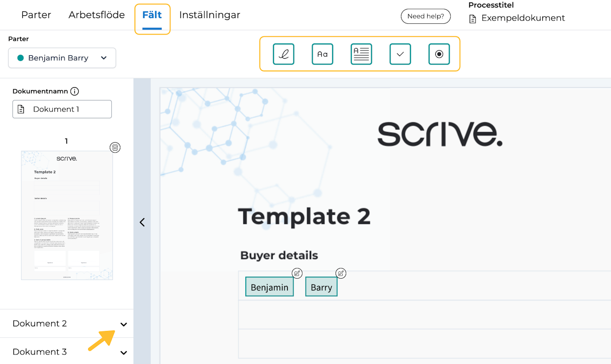This screenshot has width=611, height=364.
Task: Click the Dokument 1 name field
Action: click(62, 109)
